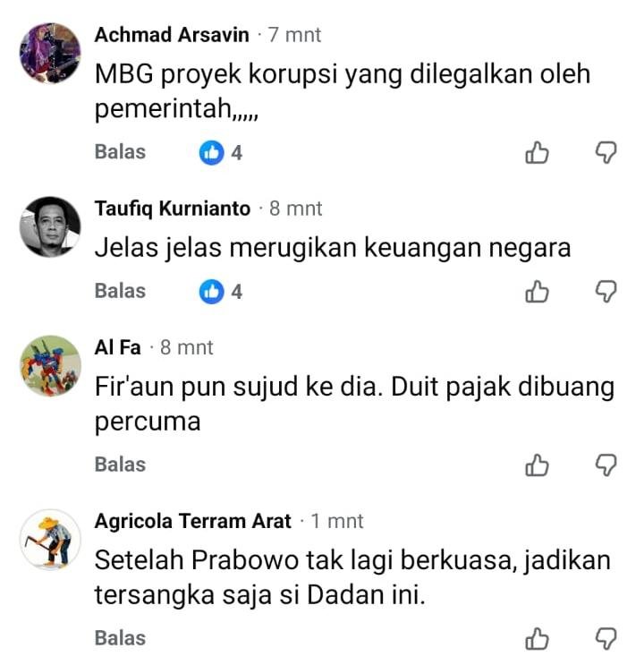Viewport: 644px width, 665px height.
Task: Open Agricola Terram Arat's farmer avatar
Action: coord(50,540)
